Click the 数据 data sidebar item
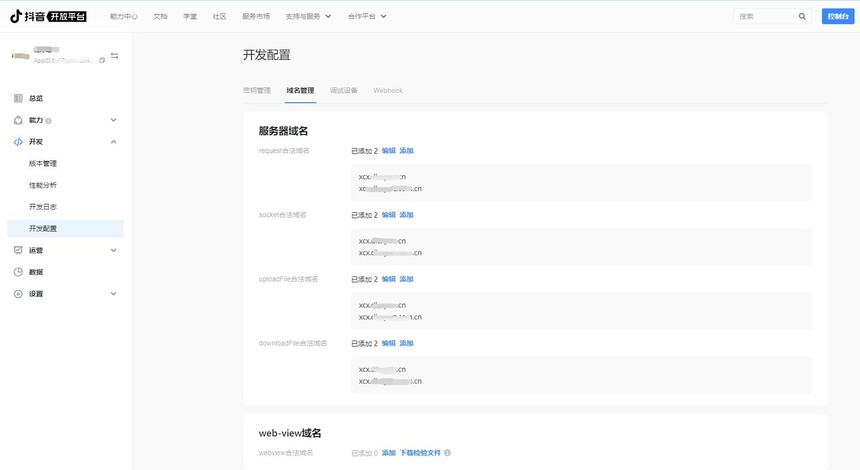The width and height of the screenshot is (860, 470). point(36,272)
